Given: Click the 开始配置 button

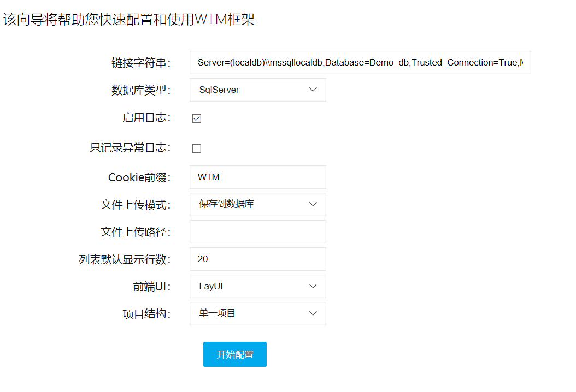Looking at the screenshot, I should click(x=235, y=354).
